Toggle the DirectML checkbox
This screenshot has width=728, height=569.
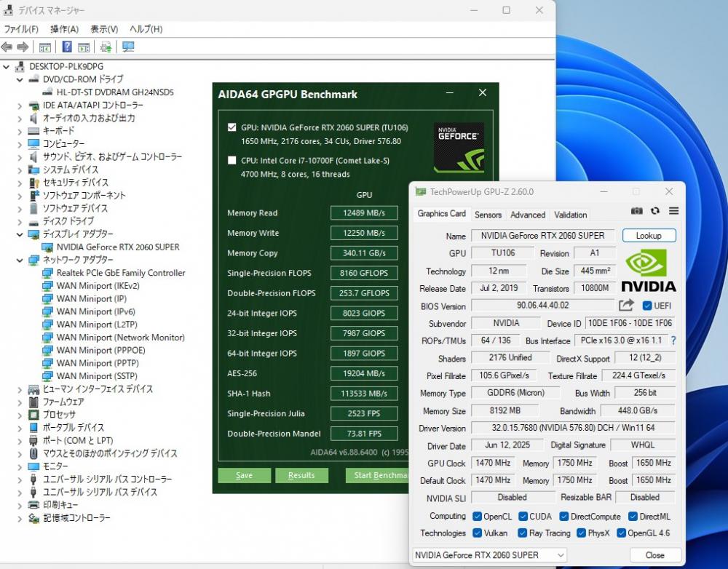[633, 516]
